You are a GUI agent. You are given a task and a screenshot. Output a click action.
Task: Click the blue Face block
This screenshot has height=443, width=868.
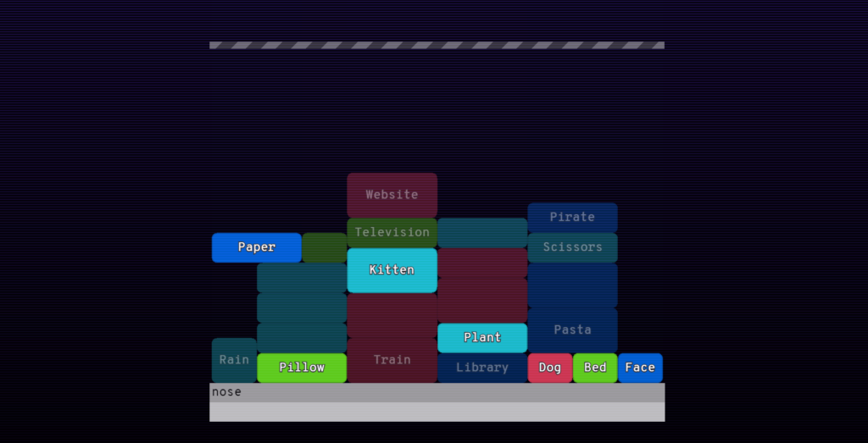[x=641, y=368]
